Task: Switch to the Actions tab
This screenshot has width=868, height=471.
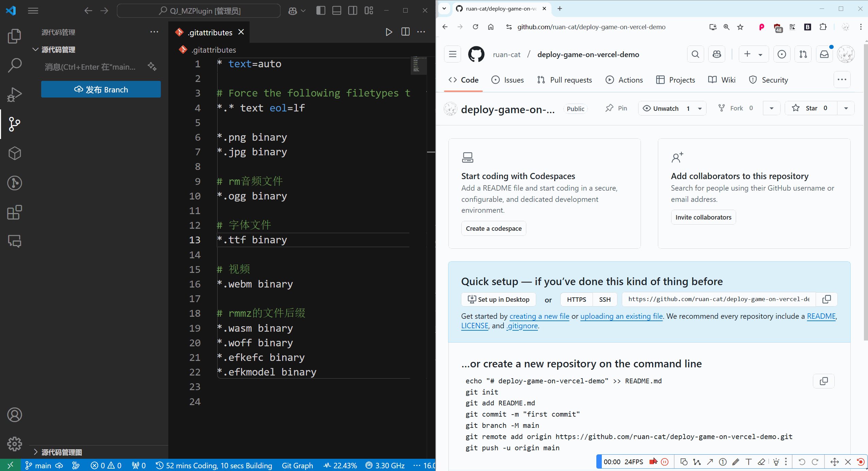Action: [x=625, y=80]
